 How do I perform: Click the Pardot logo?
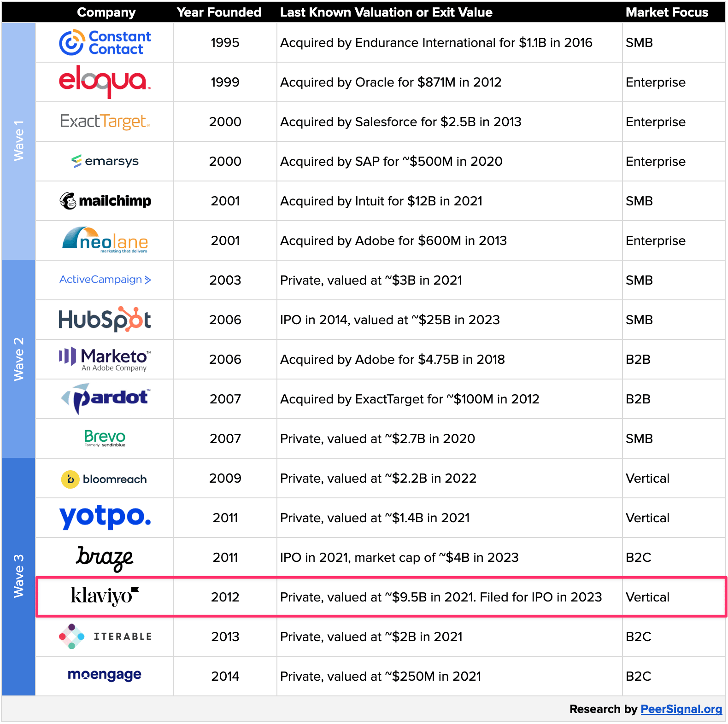[105, 398]
